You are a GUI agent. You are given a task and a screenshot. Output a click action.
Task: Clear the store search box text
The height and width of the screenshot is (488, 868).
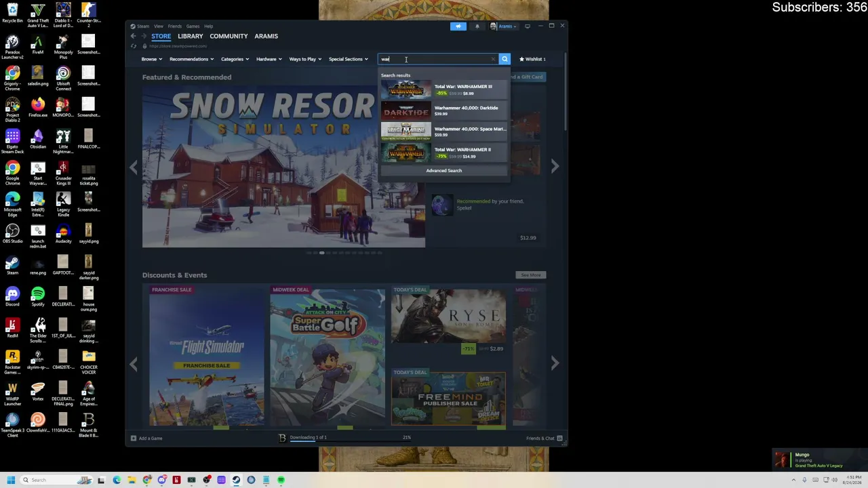click(493, 59)
